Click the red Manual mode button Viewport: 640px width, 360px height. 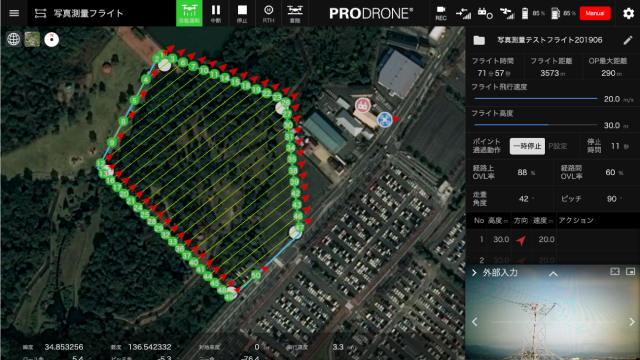pos(595,13)
